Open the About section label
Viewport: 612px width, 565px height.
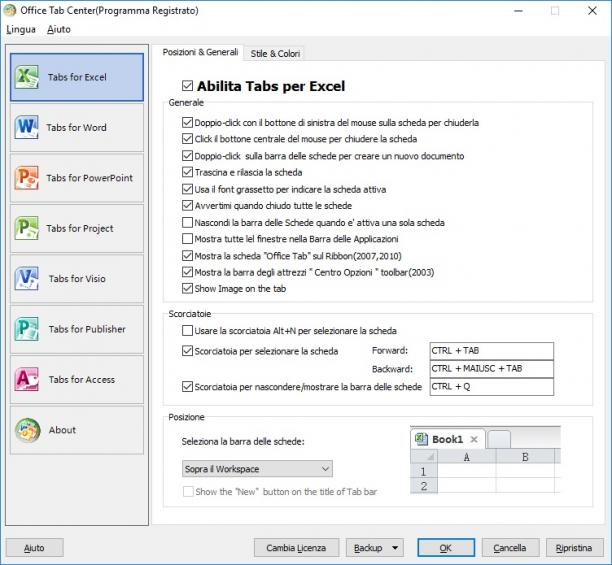tap(62, 430)
